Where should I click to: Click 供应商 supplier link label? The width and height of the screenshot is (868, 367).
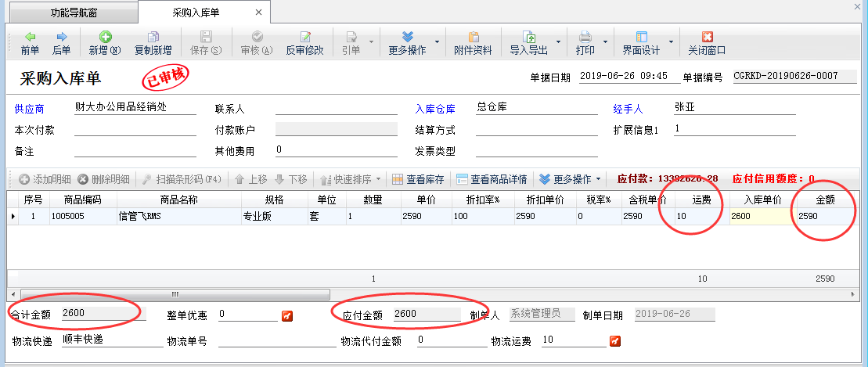(29, 109)
